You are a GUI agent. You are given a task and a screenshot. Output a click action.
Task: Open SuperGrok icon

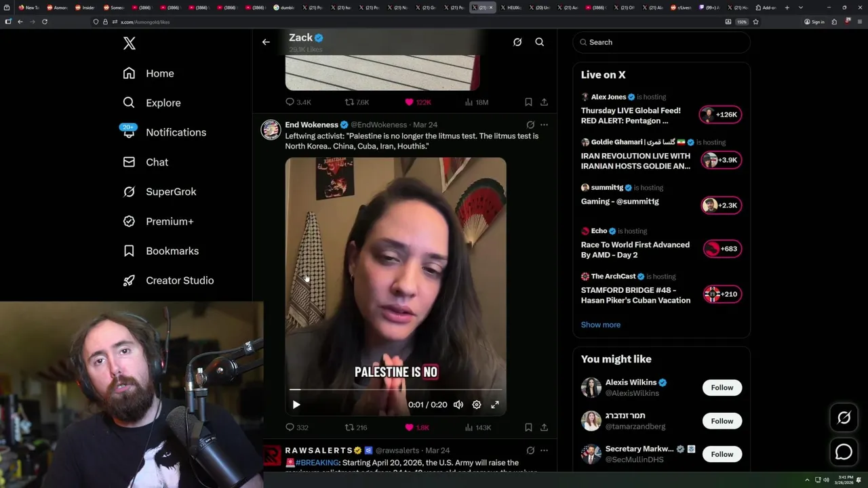(129, 192)
